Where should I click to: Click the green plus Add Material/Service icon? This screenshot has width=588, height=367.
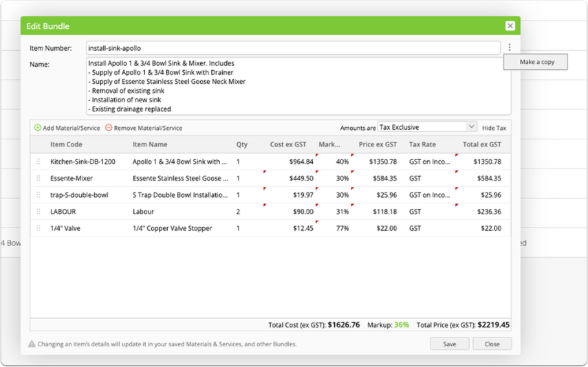coord(38,128)
